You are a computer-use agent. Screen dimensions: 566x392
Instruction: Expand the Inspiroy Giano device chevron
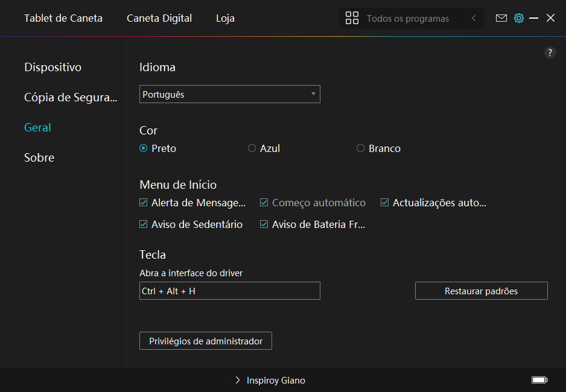(x=237, y=380)
